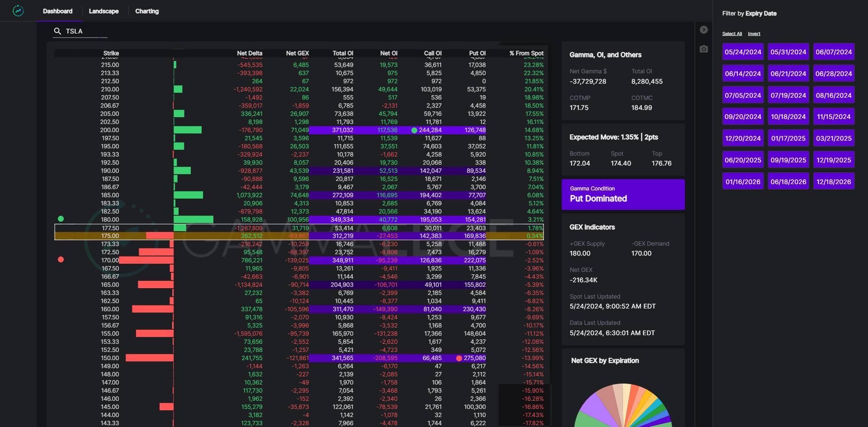Open the Charting tab

[147, 11]
